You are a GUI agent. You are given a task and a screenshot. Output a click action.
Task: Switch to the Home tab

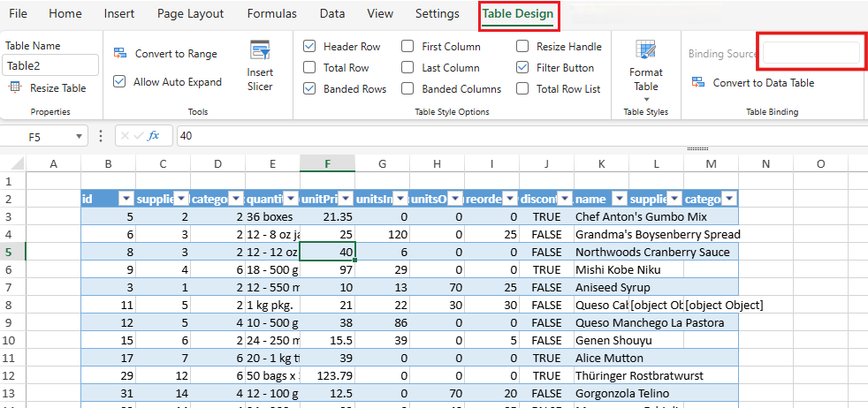click(x=65, y=14)
